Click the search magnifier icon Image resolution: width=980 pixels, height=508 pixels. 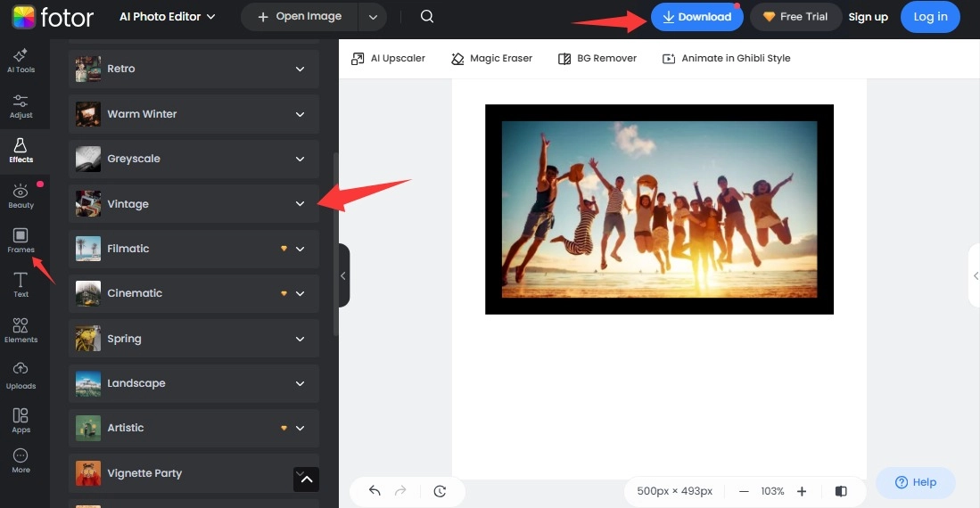[427, 17]
